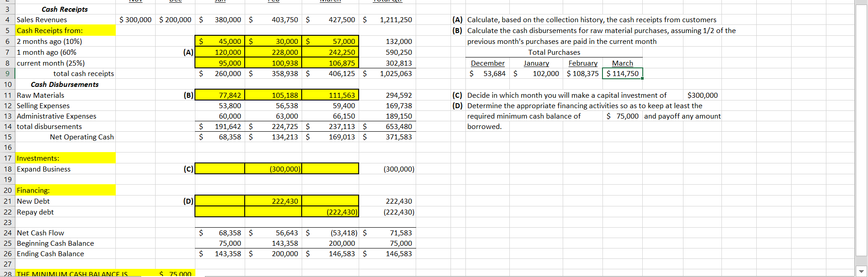Select the 53,684 December purchases cell
Image resolution: width=868 pixels, height=277 pixels.
(x=488, y=73)
